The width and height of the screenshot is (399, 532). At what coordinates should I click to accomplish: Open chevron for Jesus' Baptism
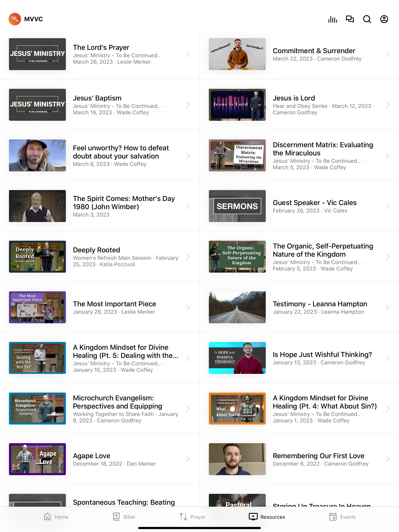click(x=188, y=105)
